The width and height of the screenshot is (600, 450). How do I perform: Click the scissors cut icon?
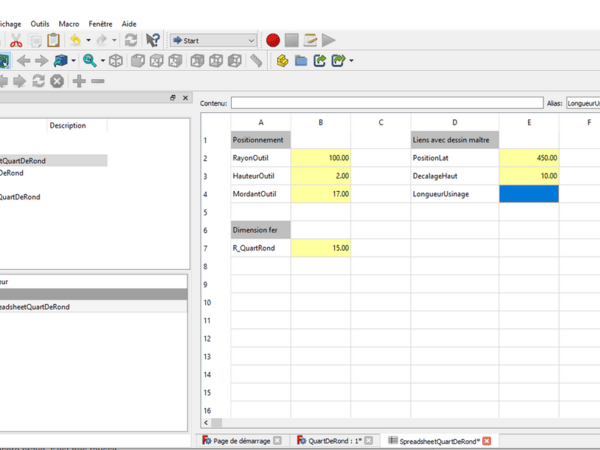click(x=16, y=40)
